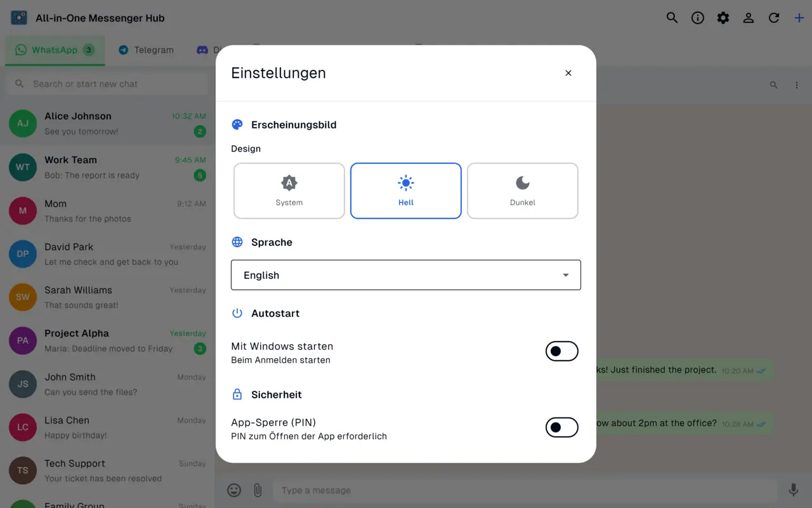
Task: Click Sprache globe icon
Action: pos(237,242)
